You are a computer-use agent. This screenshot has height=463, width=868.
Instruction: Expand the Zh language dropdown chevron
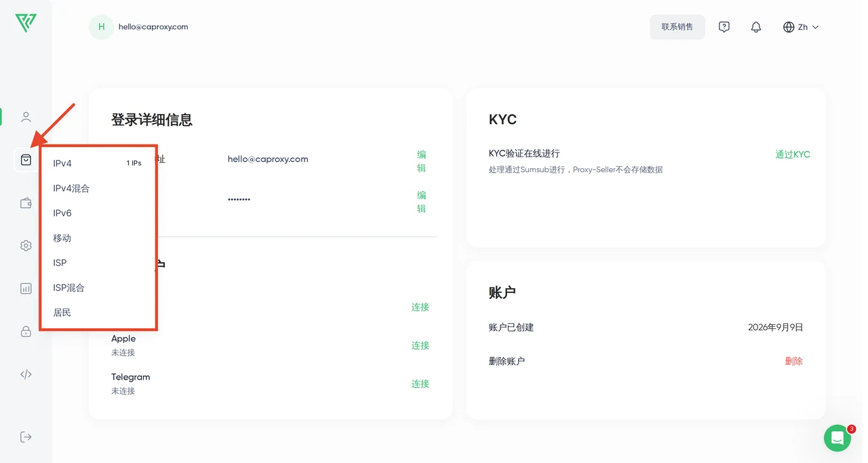[815, 27]
